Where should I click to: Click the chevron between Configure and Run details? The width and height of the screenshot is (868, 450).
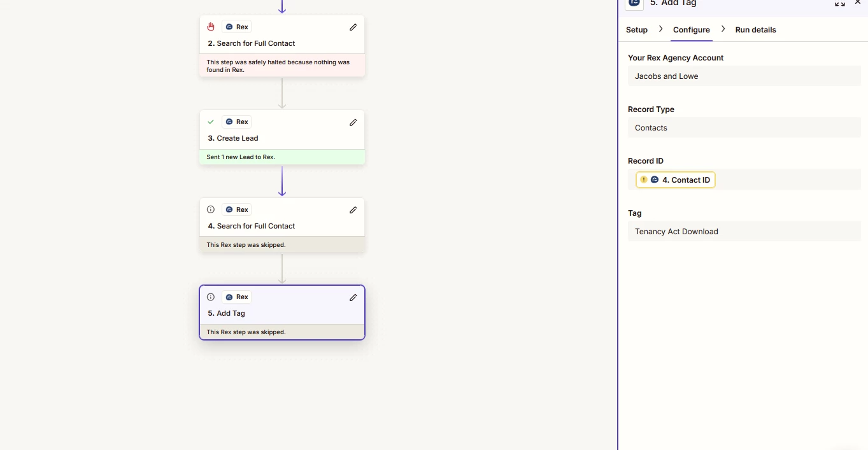[x=723, y=29]
